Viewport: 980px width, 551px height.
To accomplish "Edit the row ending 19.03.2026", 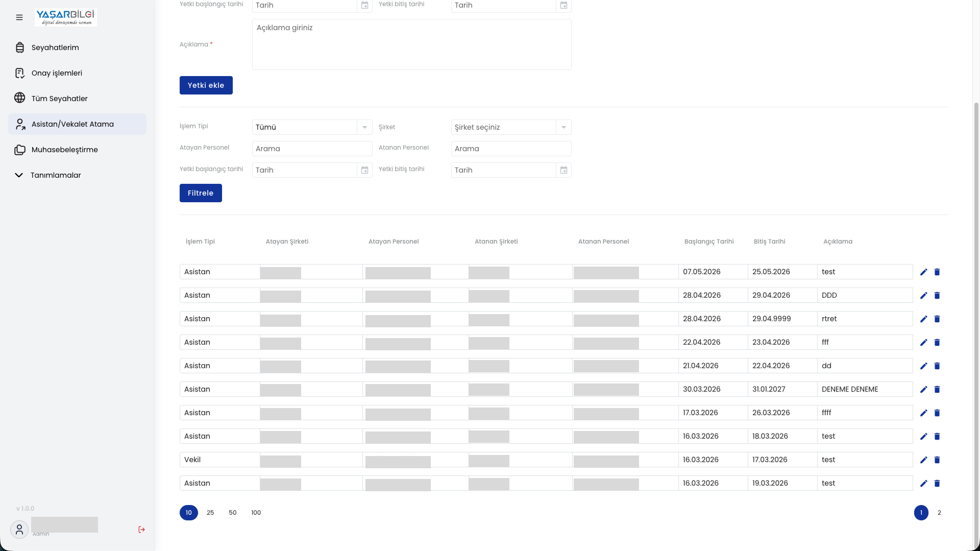I will pyautogui.click(x=923, y=484).
